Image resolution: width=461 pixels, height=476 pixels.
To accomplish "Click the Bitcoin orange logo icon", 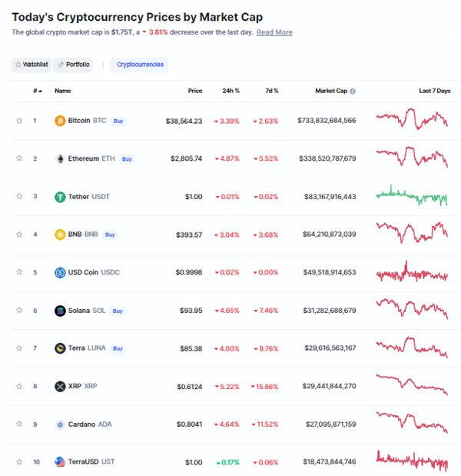I will 60,121.
